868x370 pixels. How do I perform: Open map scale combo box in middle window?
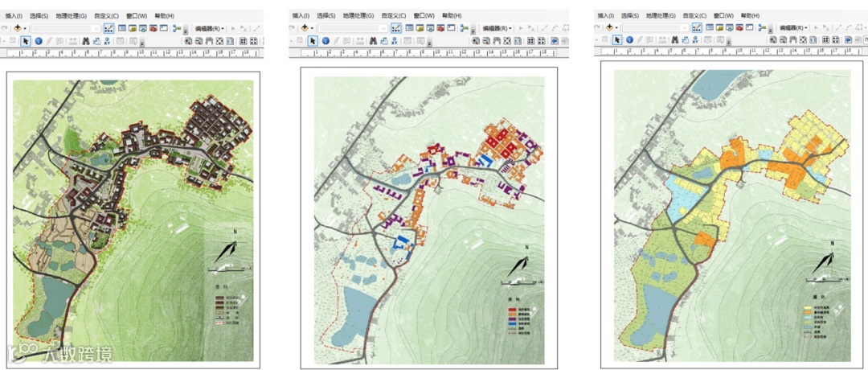pos(353,28)
